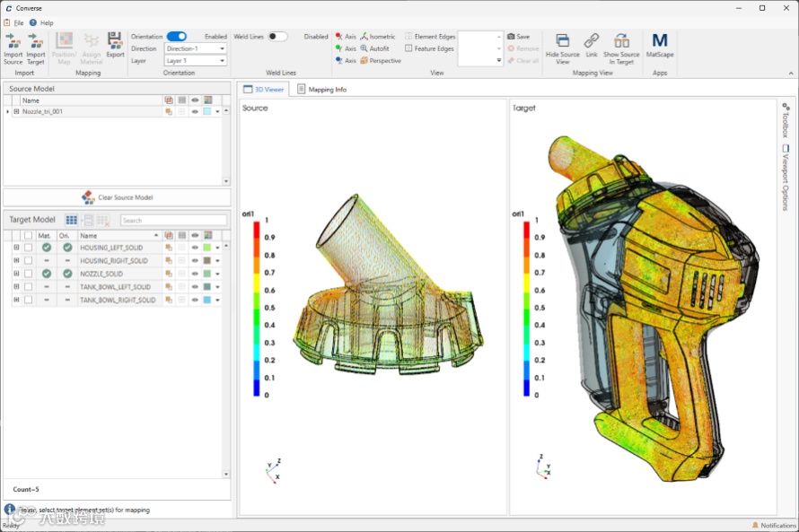Screen dimensions: 799x532
Task: Click scroll-down arrow of Source Model list
Action: point(226,181)
